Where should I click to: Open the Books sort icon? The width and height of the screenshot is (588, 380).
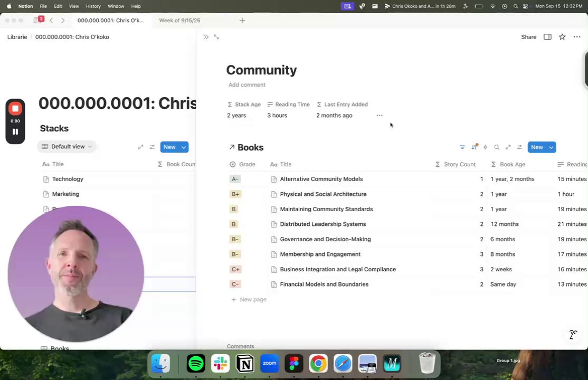point(474,147)
